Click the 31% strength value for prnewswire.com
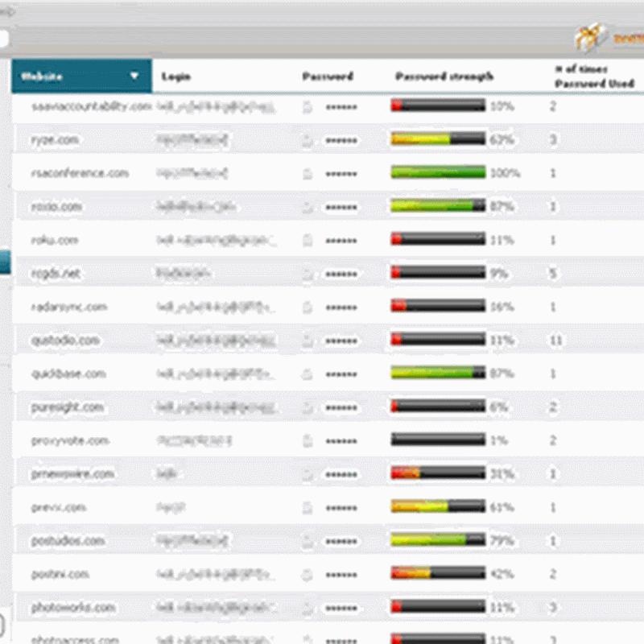 502,474
